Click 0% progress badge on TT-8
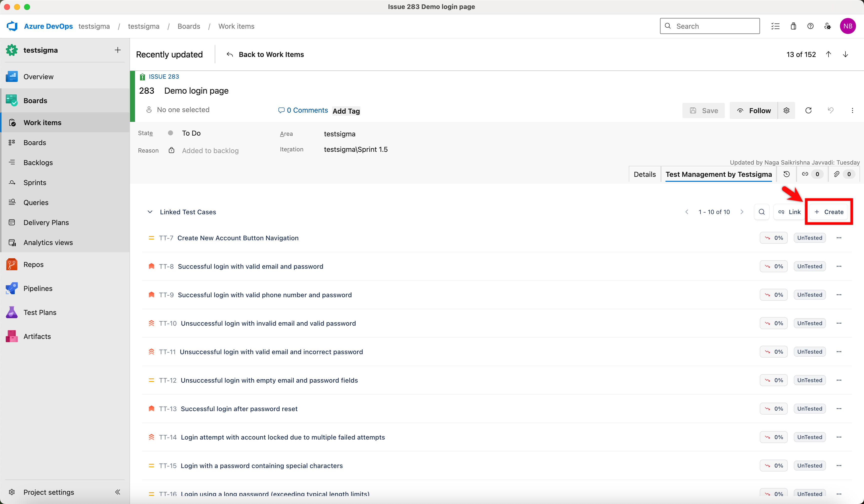Image resolution: width=864 pixels, height=504 pixels. click(773, 266)
